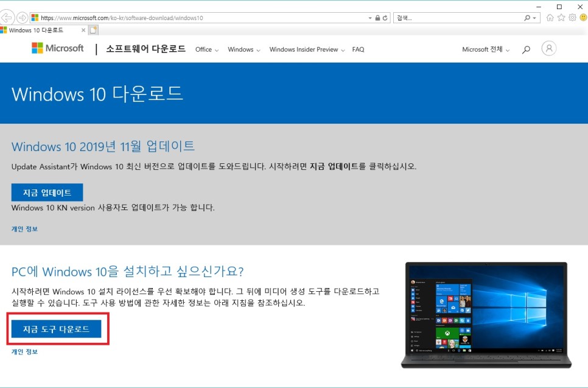Expand the Microsoft 전체 menu

click(486, 49)
